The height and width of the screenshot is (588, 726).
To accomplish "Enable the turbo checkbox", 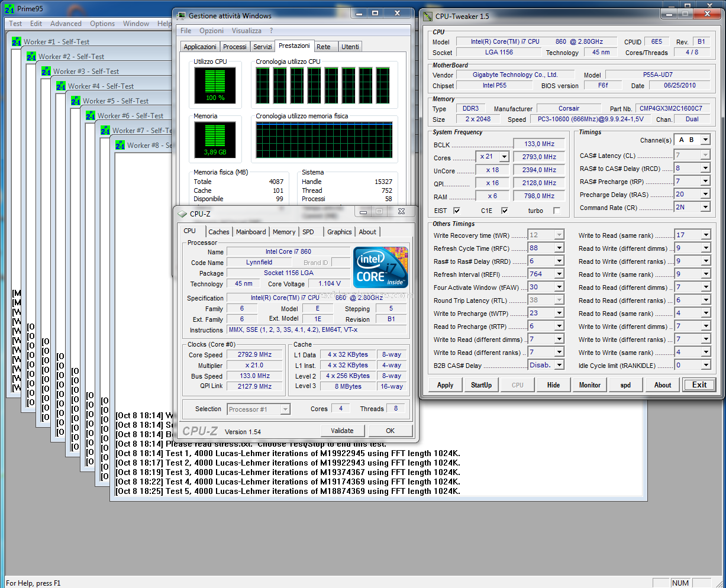I will pyautogui.click(x=556, y=211).
